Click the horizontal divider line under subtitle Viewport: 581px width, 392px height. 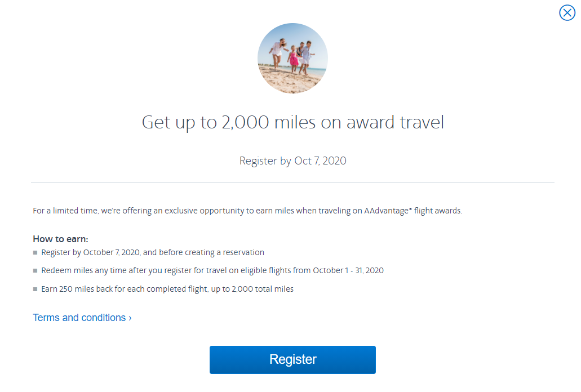[292, 182]
